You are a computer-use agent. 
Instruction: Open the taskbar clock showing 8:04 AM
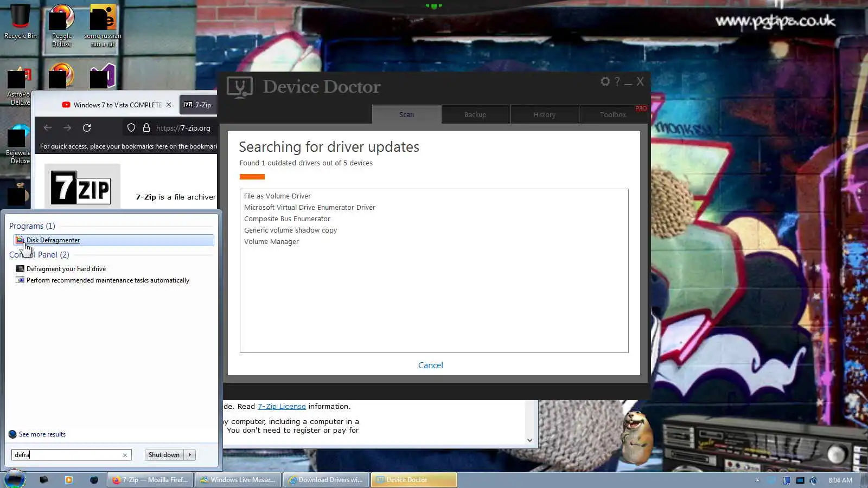coord(840,480)
